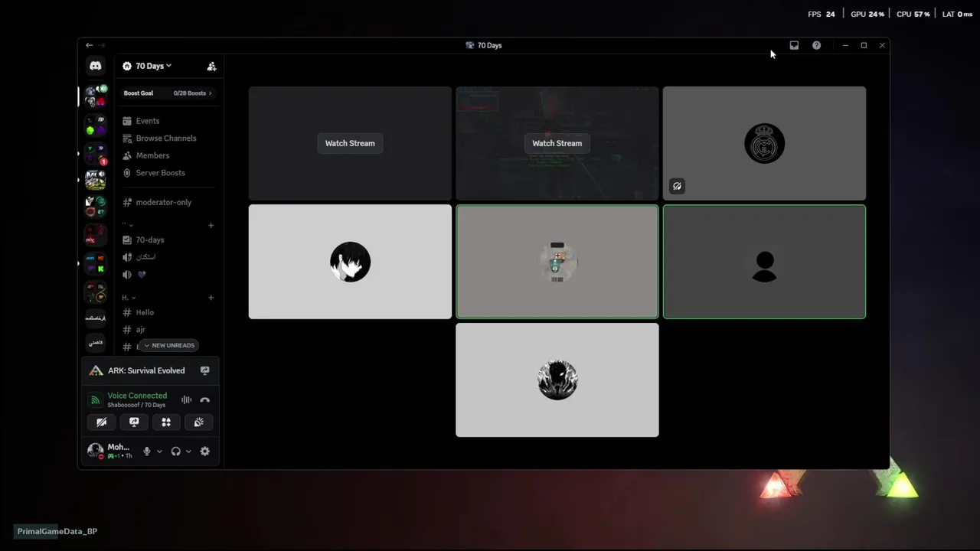980x551 pixels.
Task: Toggle noise suppression waveform icon
Action: pyautogui.click(x=186, y=399)
